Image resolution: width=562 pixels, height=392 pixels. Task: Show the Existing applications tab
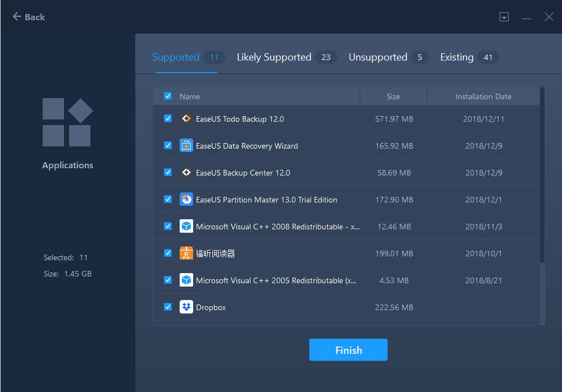457,57
